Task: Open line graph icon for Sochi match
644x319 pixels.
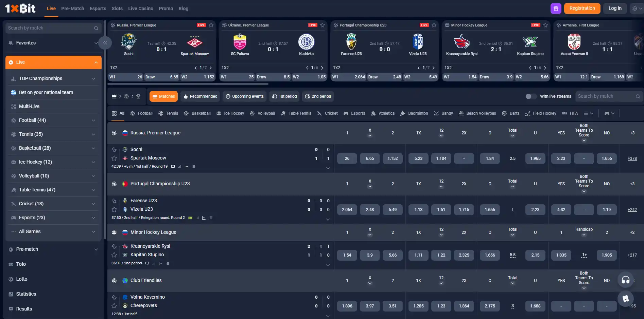Action: pos(187,167)
